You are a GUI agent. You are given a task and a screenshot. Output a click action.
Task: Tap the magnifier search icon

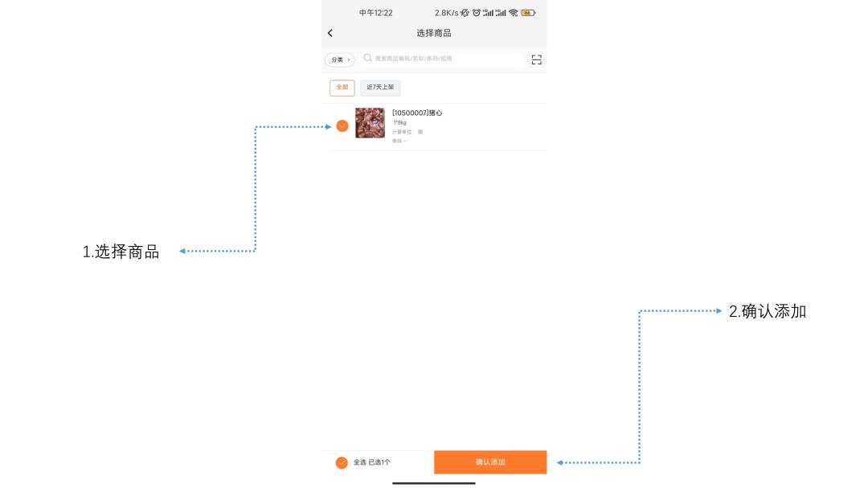[367, 58]
